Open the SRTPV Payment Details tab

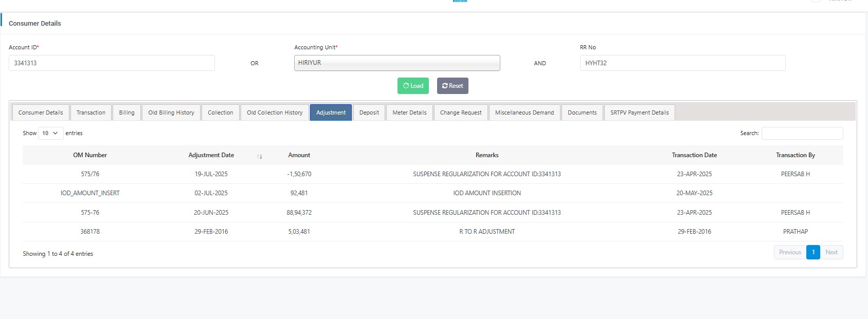pyautogui.click(x=639, y=112)
